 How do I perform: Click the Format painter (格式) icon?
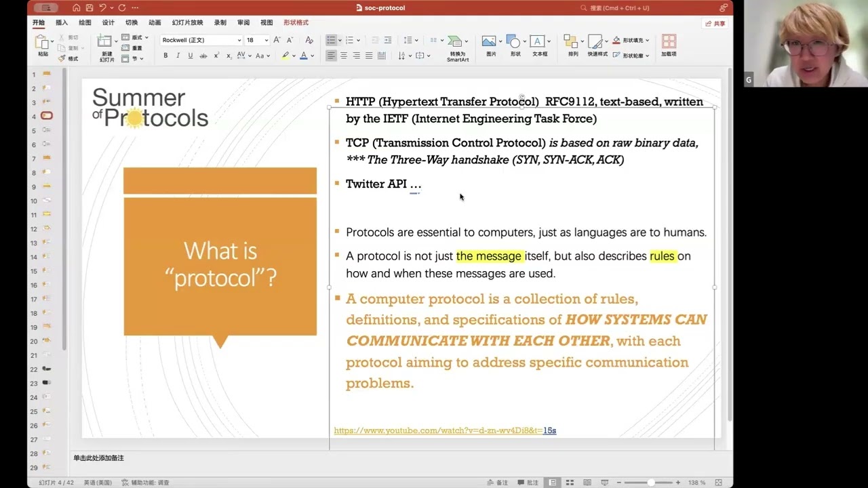[68, 58]
